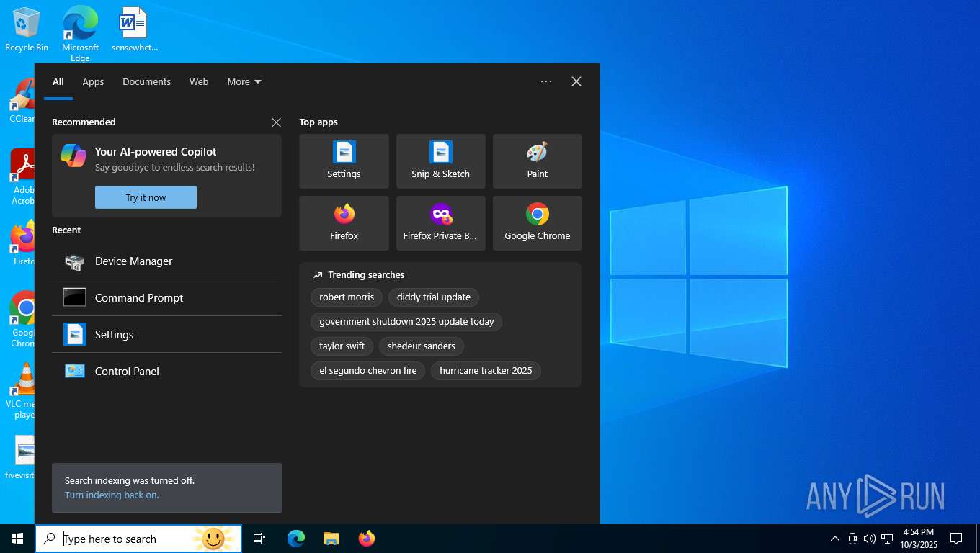Show hidden system tray icons
The image size is (980, 553).
(x=835, y=539)
